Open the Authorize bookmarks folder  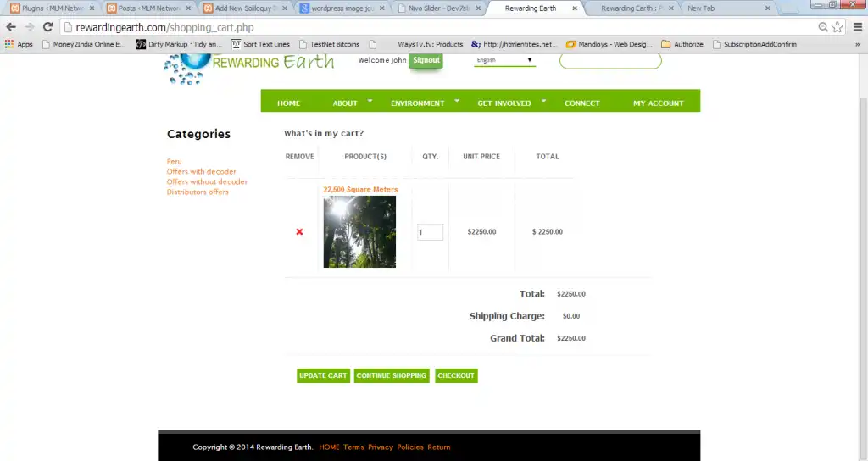click(x=682, y=44)
